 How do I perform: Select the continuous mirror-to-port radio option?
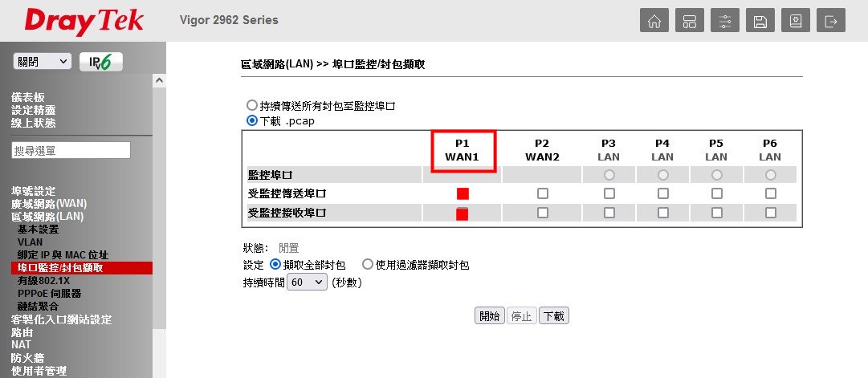point(252,106)
